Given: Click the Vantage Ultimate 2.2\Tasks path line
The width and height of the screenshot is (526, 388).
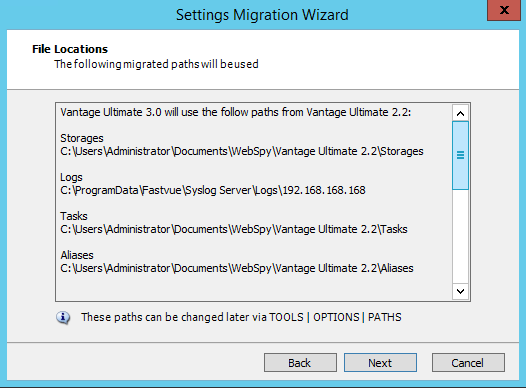Looking at the screenshot, I should point(234,229).
